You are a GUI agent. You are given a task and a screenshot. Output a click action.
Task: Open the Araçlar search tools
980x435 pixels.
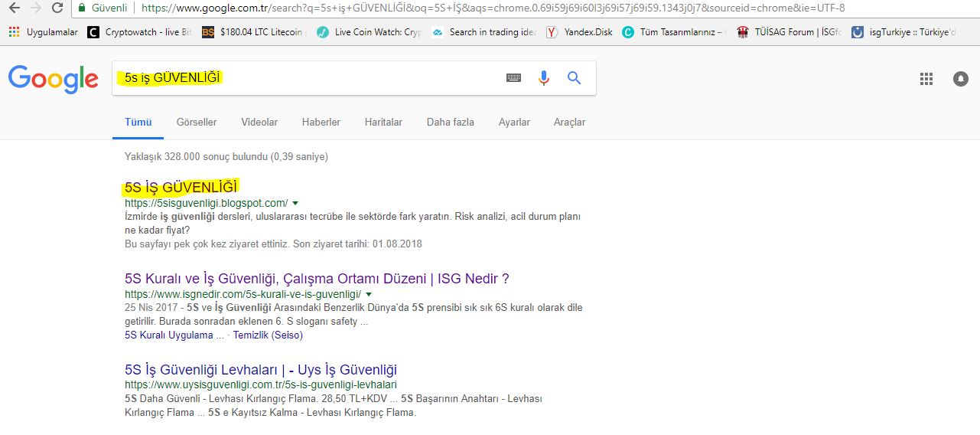pos(569,123)
